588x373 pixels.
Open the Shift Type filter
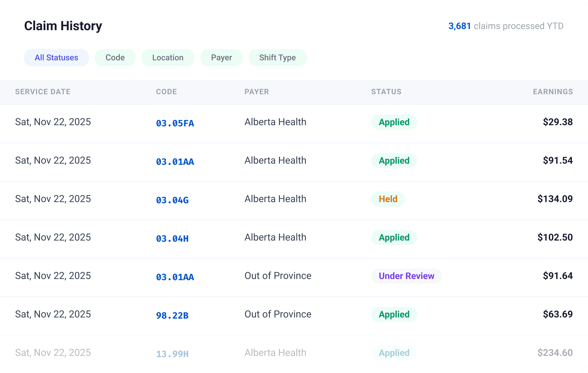pyautogui.click(x=277, y=58)
